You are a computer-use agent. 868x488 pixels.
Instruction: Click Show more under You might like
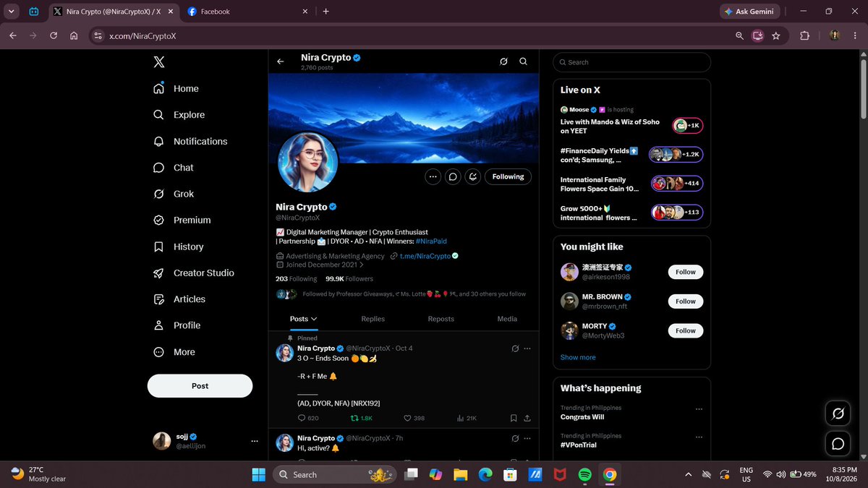click(578, 357)
